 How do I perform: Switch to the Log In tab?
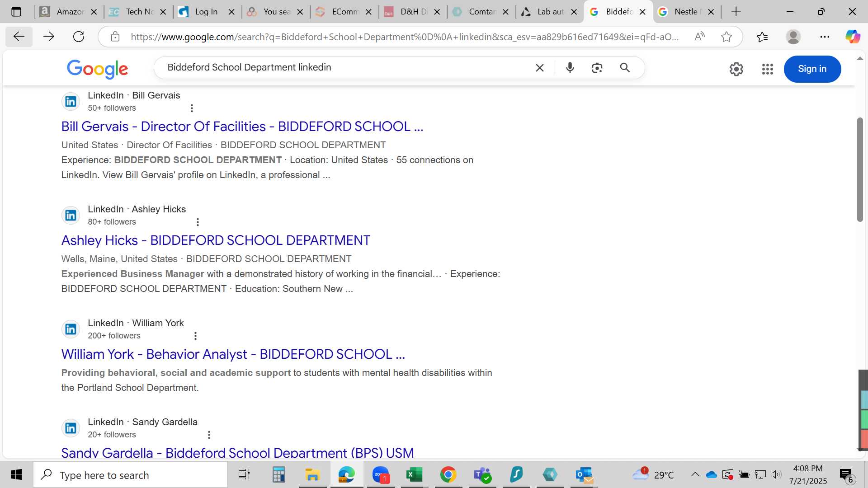(207, 12)
